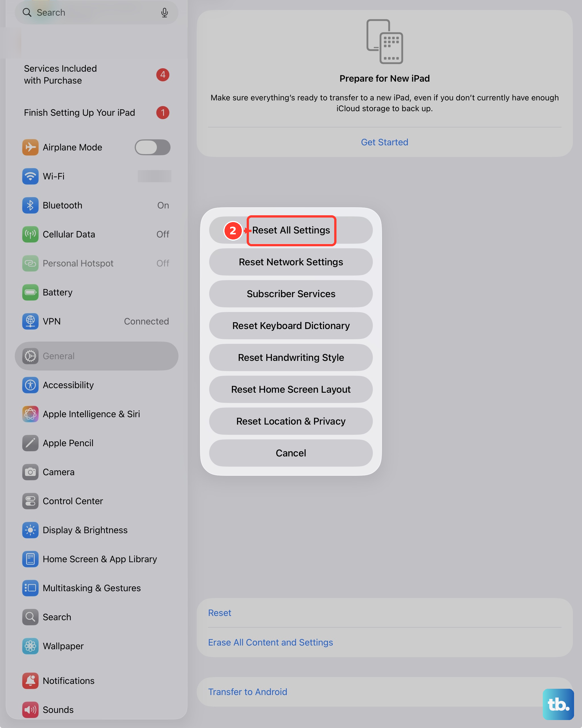Screen dimensions: 582x728
Task: Select Reset Location & Privacy
Action: [x=291, y=421]
